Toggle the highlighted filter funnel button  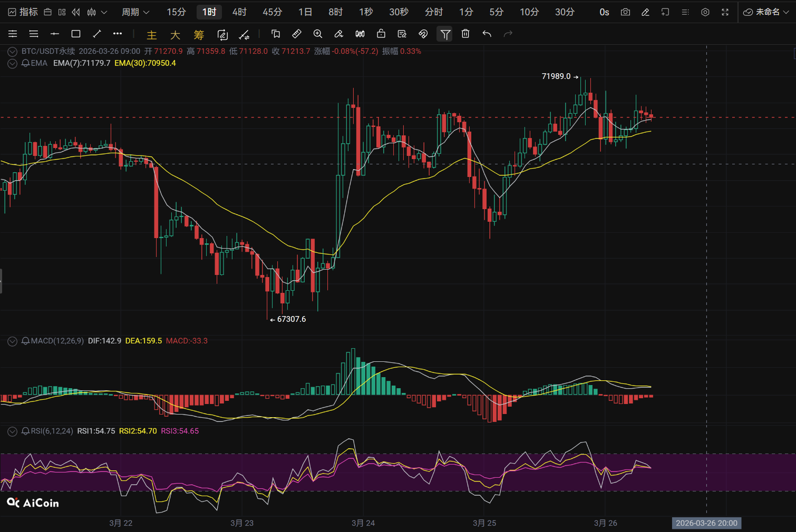point(445,34)
